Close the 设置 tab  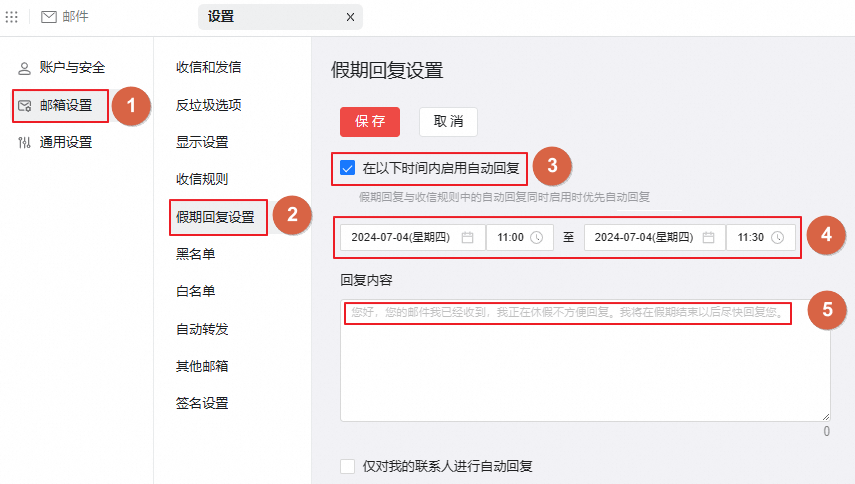pyautogui.click(x=350, y=17)
